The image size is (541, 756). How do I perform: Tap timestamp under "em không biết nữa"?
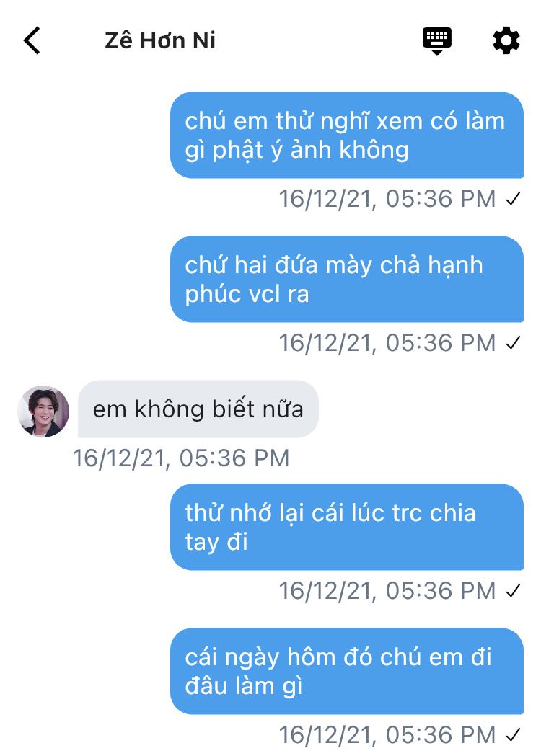point(181,458)
